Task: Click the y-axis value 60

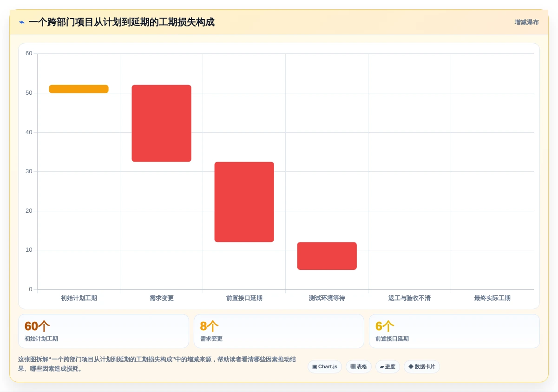Action: point(29,53)
